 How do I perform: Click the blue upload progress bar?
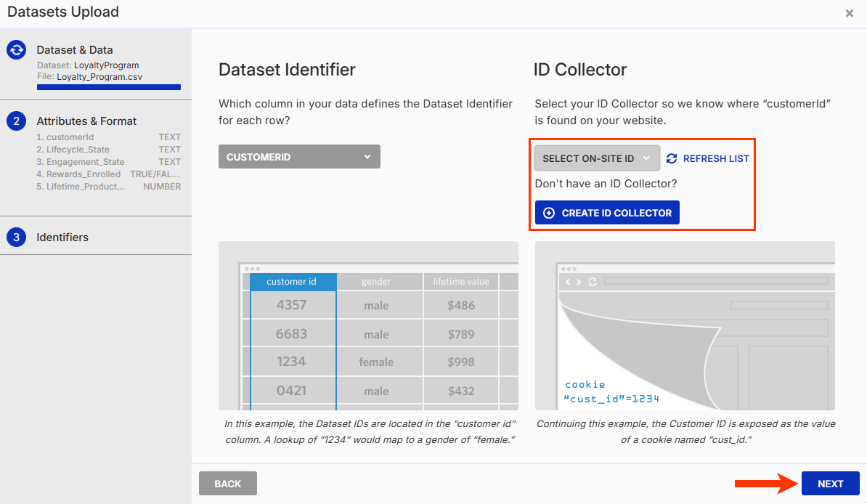[109, 87]
